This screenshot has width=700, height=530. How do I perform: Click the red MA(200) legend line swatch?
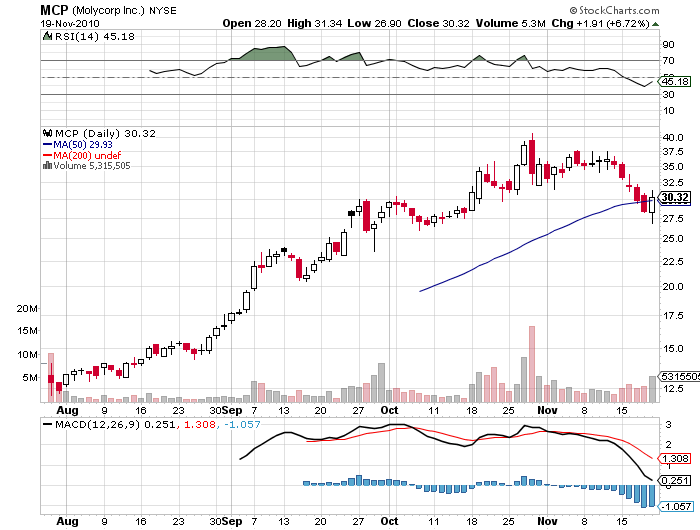pyautogui.click(x=47, y=155)
